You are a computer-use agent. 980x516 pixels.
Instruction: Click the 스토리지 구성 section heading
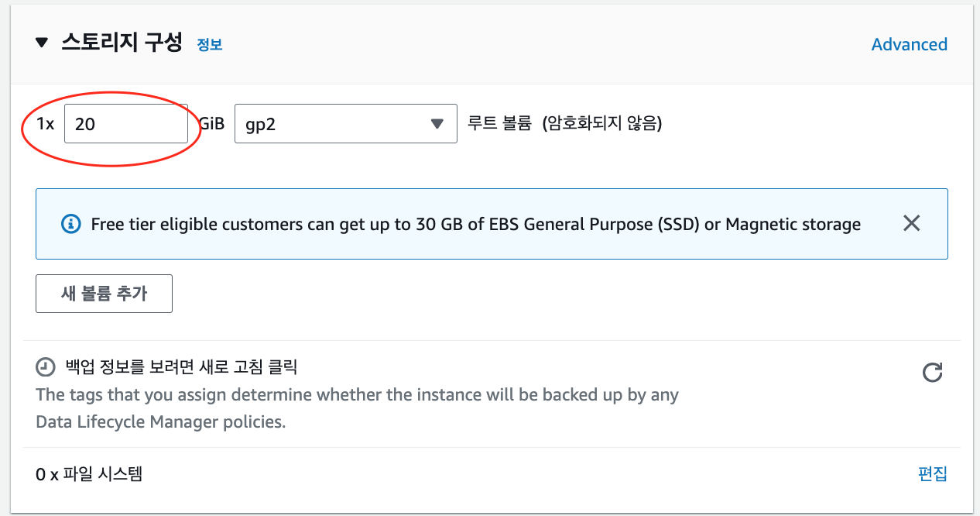click(x=122, y=43)
